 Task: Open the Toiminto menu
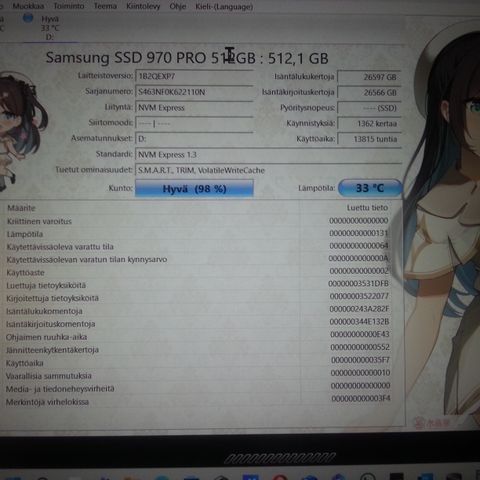pos(69,6)
